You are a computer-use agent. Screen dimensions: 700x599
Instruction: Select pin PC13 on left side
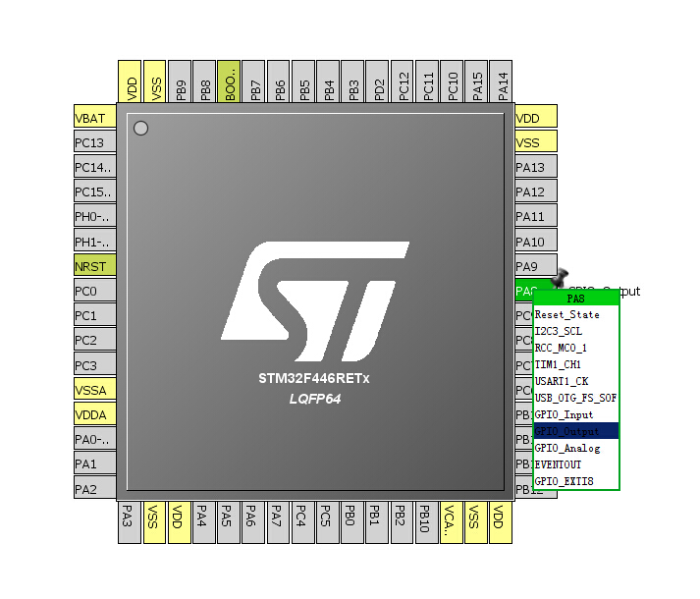point(94,143)
